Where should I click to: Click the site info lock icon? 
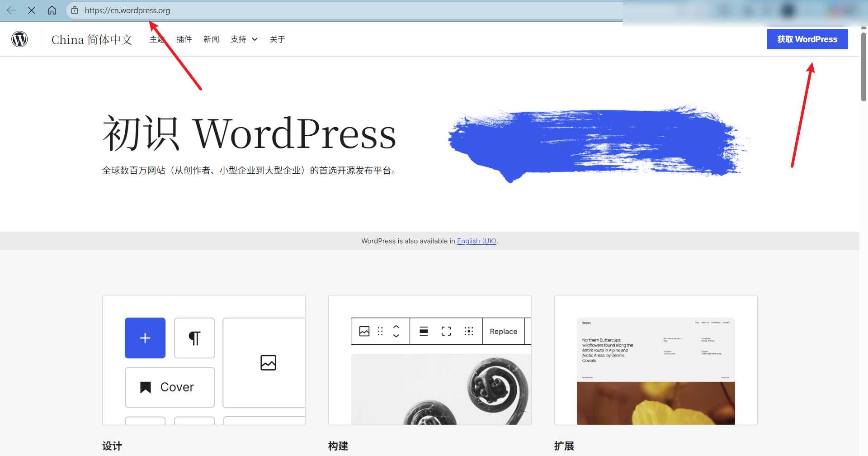click(75, 10)
